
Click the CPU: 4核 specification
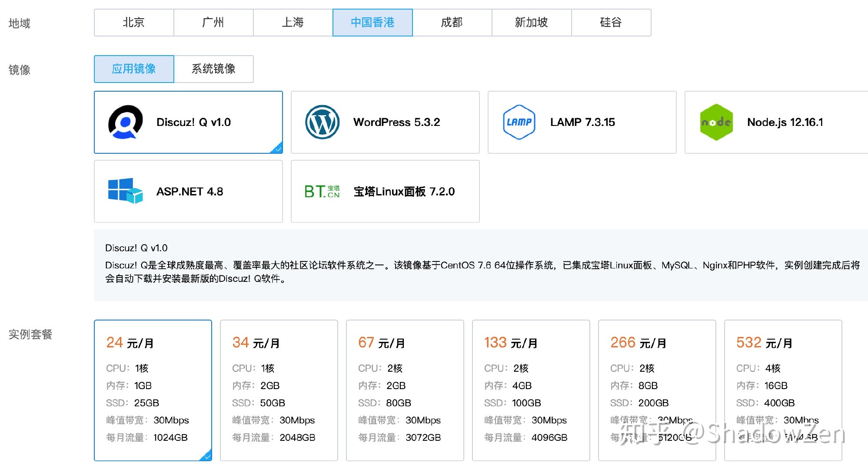tap(758, 368)
